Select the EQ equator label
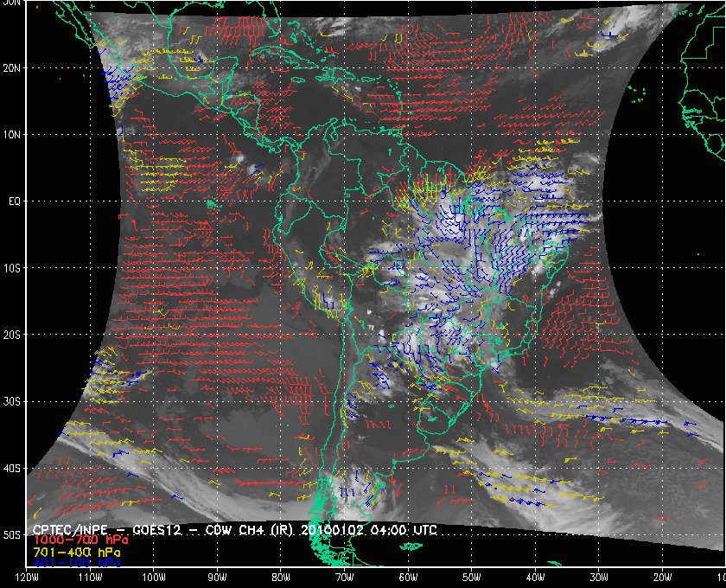This screenshot has width=726, height=588. [x=15, y=201]
